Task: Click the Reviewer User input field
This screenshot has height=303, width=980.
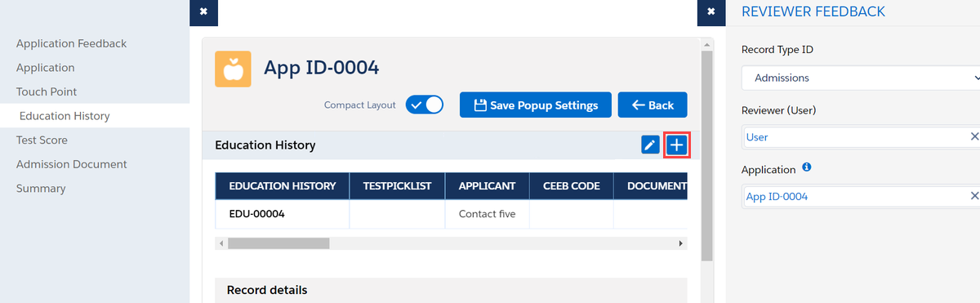Action: [x=854, y=137]
